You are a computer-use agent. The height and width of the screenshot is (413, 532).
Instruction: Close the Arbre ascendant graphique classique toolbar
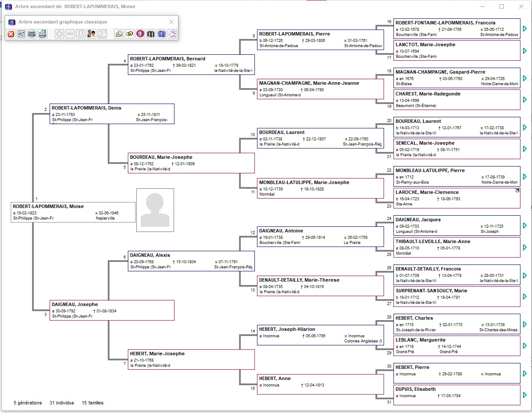click(x=171, y=22)
